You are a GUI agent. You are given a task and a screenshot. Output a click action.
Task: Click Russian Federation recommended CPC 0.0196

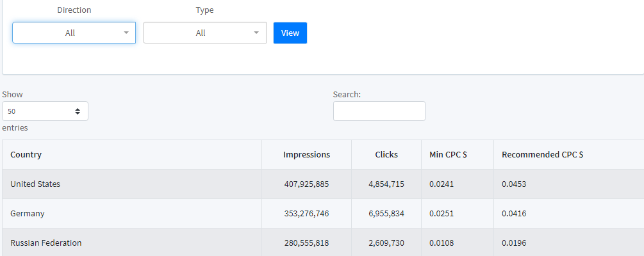point(514,243)
